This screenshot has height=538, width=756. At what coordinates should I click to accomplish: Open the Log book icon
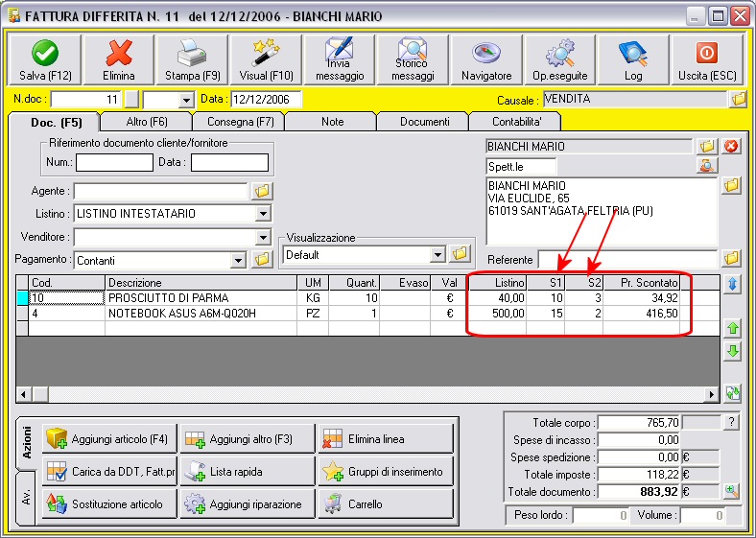coord(632,54)
